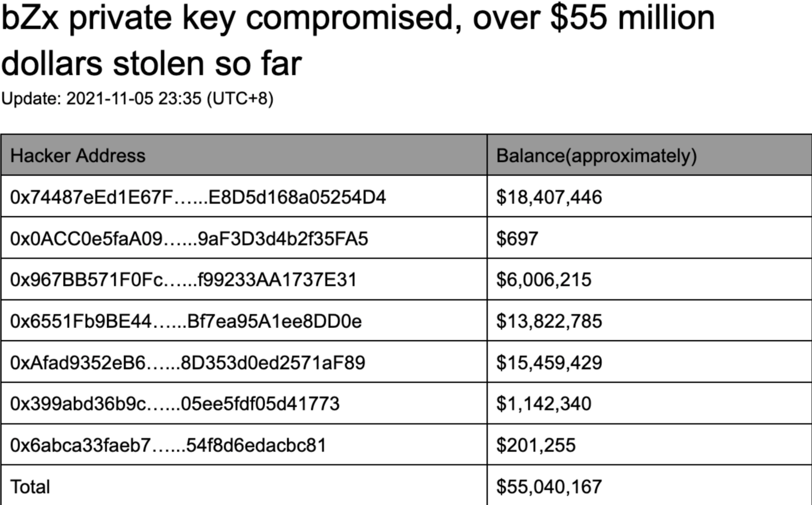Select address 0x0ACC0e5faA09......9aF3D3d4b2f35FA5

tap(189, 239)
